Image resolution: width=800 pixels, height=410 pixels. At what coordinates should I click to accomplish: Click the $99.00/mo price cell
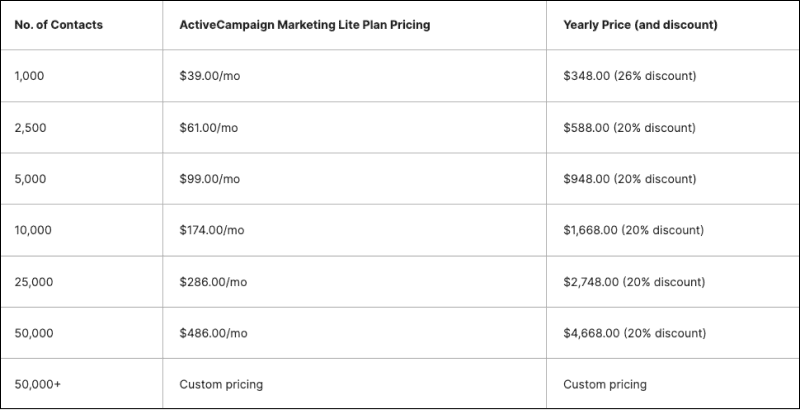pyautogui.click(x=210, y=179)
